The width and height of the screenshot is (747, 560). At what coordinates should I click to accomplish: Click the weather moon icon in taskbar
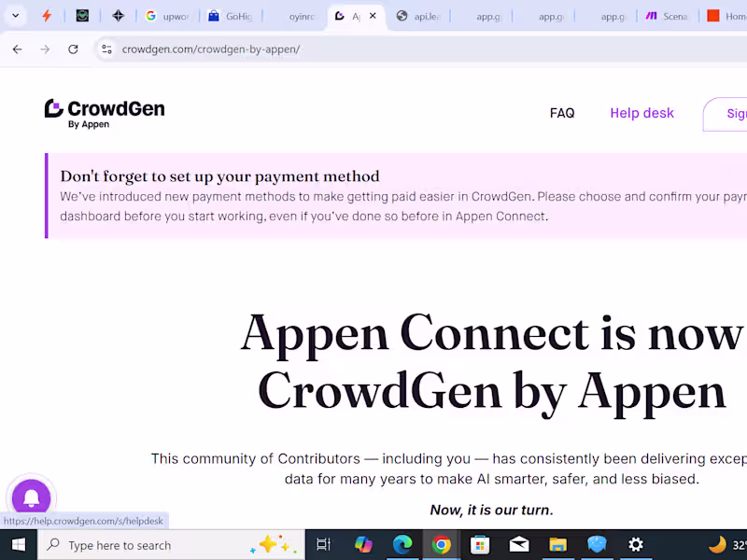click(717, 545)
